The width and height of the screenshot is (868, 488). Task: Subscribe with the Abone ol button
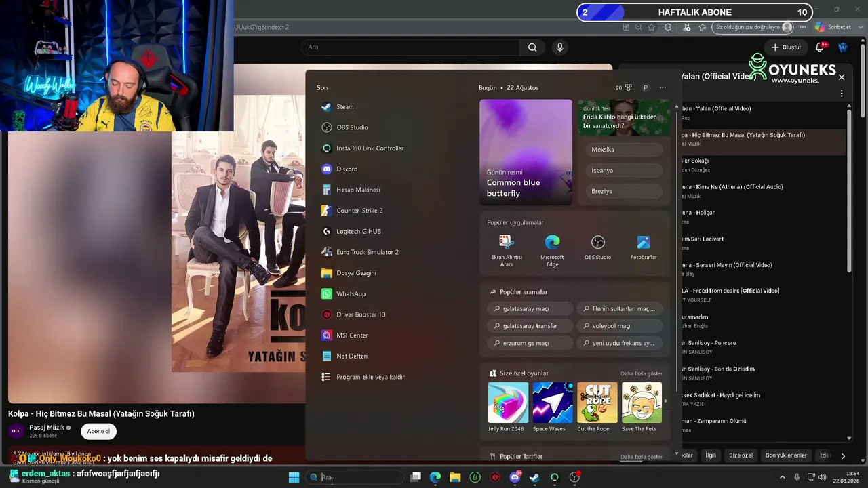point(98,432)
